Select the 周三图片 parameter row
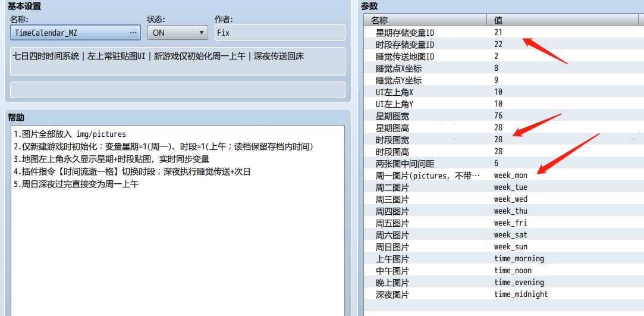644x316 pixels. (504, 199)
